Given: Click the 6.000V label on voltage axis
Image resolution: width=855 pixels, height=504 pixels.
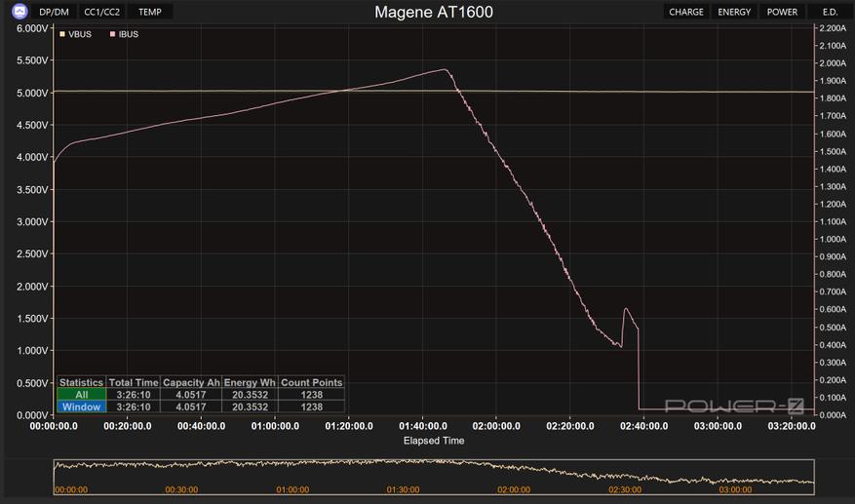Looking at the screenshot, I should pos(33,28).
